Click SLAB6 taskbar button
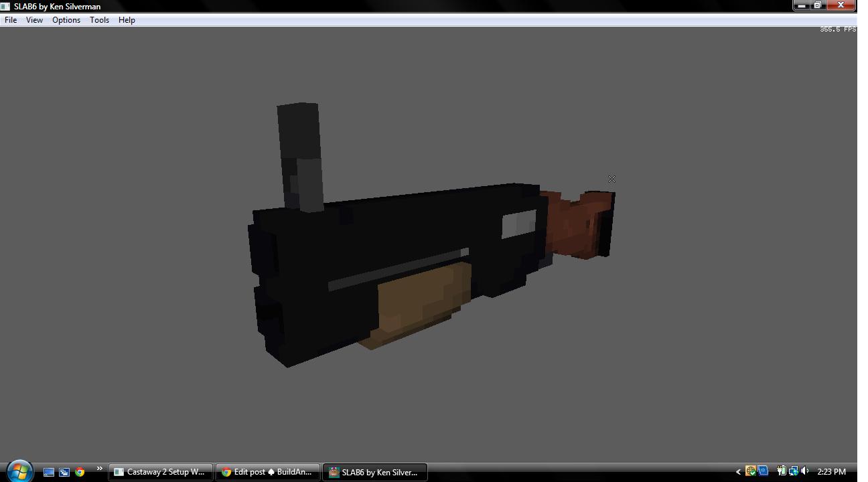 pyautogui.click(x=374, y=472)
